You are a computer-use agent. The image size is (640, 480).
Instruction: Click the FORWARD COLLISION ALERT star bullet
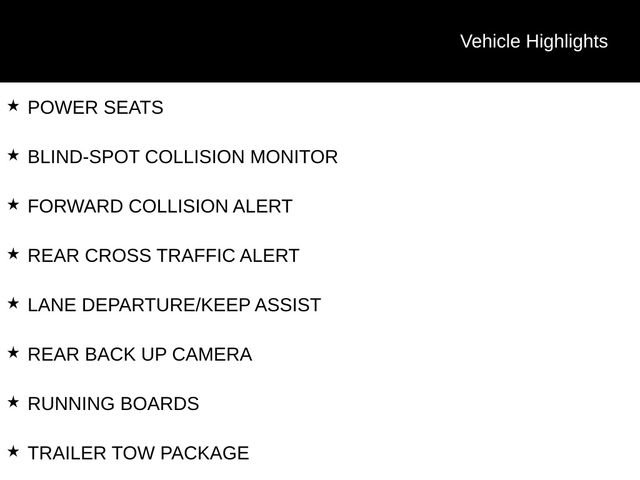tap(13, 204)
